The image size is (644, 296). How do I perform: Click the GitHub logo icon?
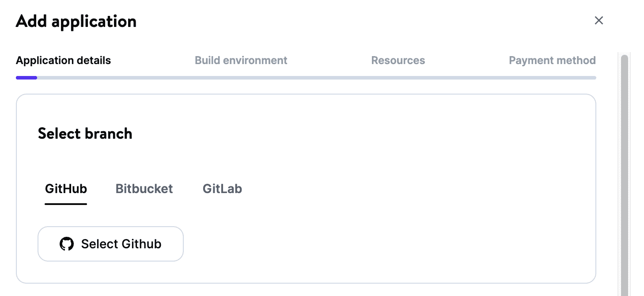(67, 243)
